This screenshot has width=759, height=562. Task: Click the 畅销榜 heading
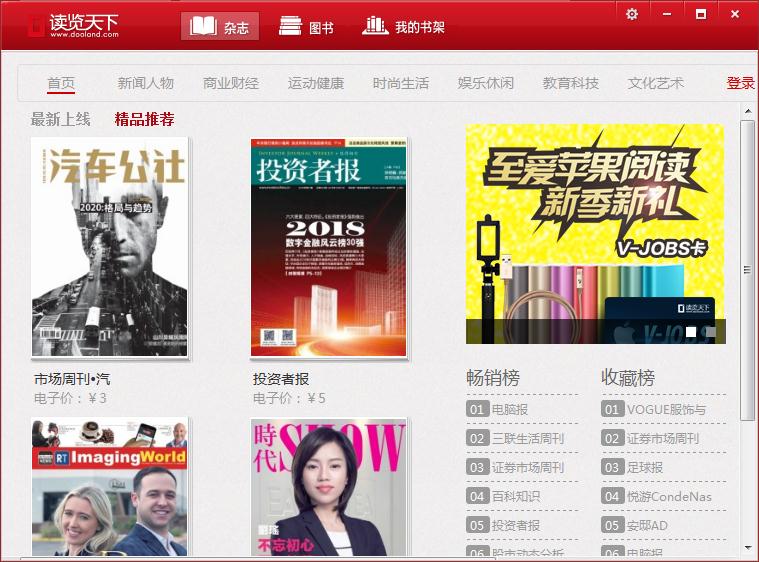click(x=493, y=378)
